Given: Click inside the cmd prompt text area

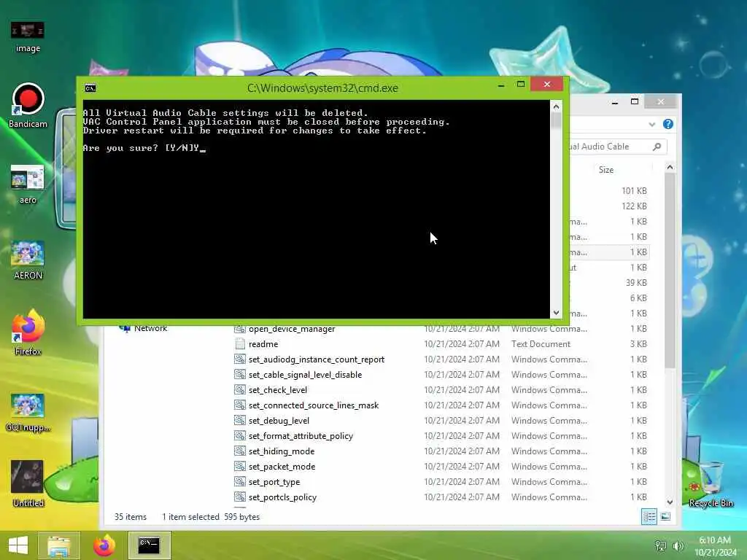Looking at the screenshot, I should tap(317, 209).
